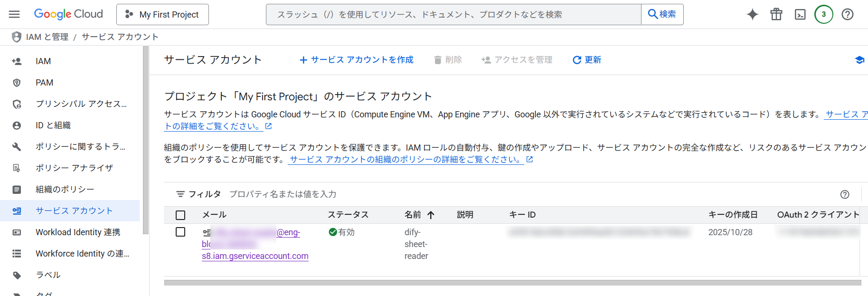
Task: Activate Cloud Shell terminal icon
Action: (800, 14)
